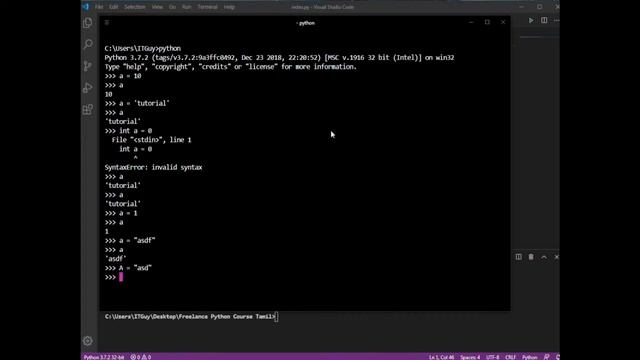Open the Run menu
Viewport: 640px width, 360px height.
pyautogui.click(x=187, y=7)
